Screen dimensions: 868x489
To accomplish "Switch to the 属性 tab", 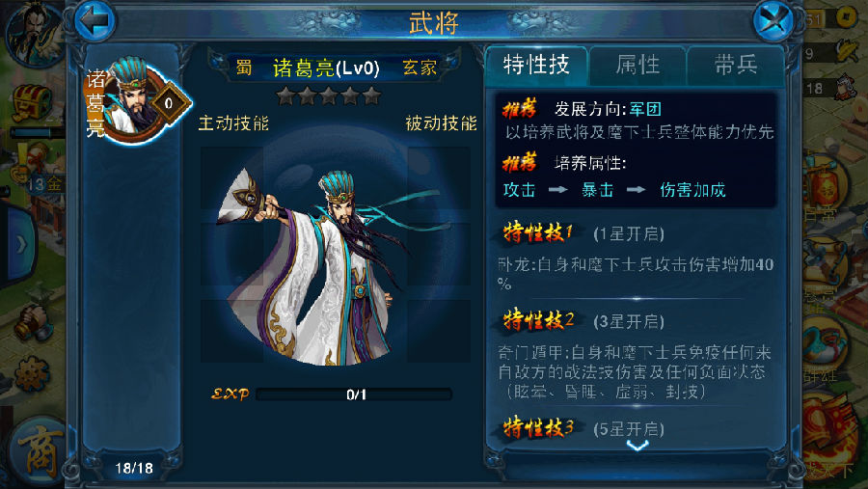I will click(x=637, y=66).
